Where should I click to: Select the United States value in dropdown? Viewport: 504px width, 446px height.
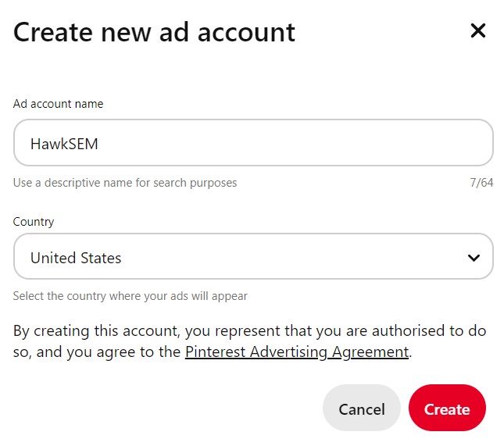click(x=76, y=258)
